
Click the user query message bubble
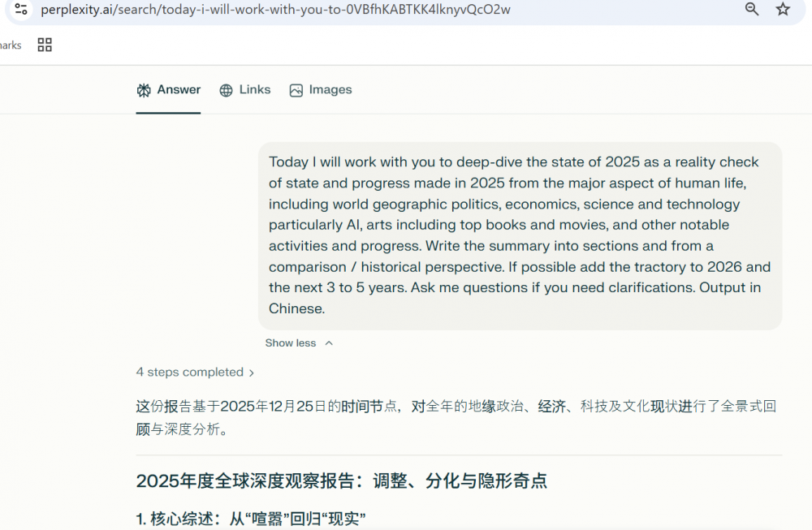point(520,235)
